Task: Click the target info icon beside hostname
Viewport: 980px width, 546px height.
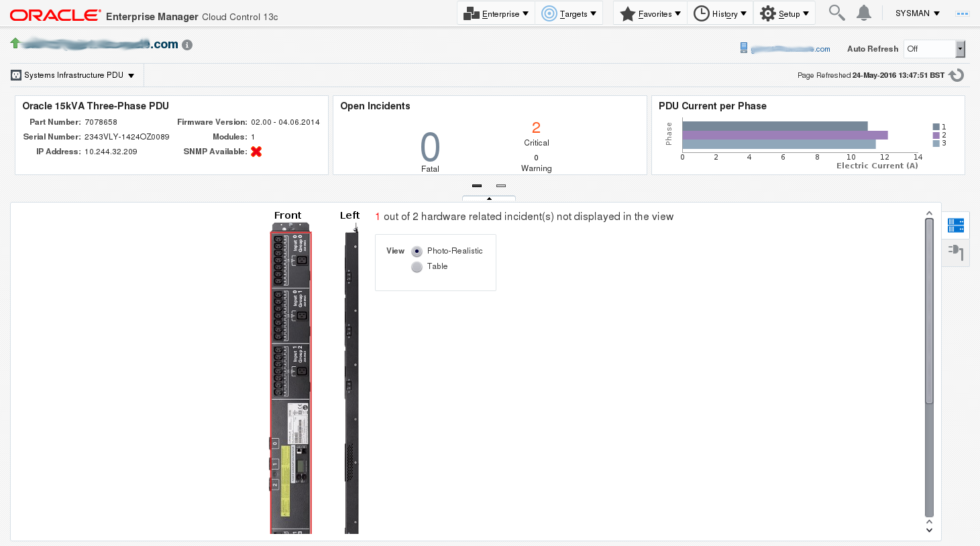Action: pos(187,45)
